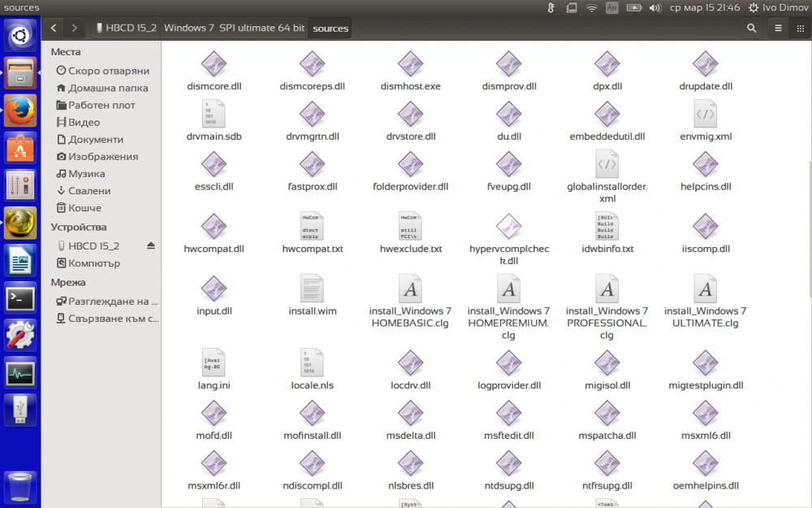Screen dimensions: 812x508
Task: Select dismhost.exe file
Action: pos(410,71)
